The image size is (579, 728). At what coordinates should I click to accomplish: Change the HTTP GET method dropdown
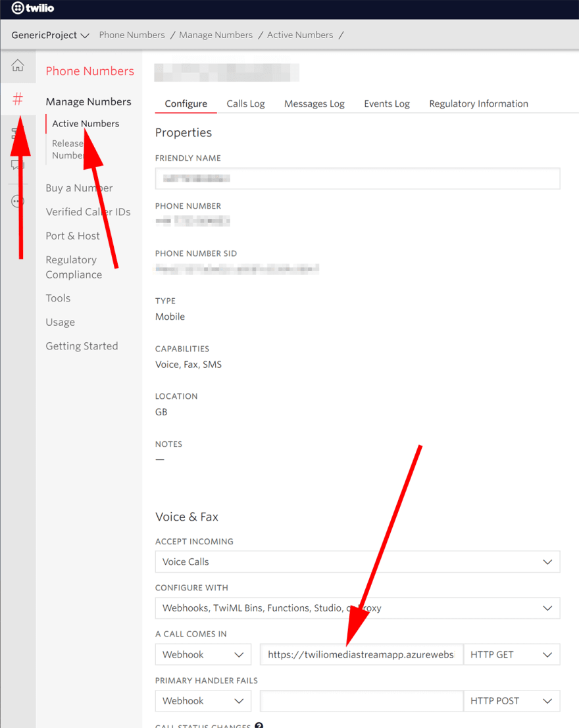click(x=512, y=655)
